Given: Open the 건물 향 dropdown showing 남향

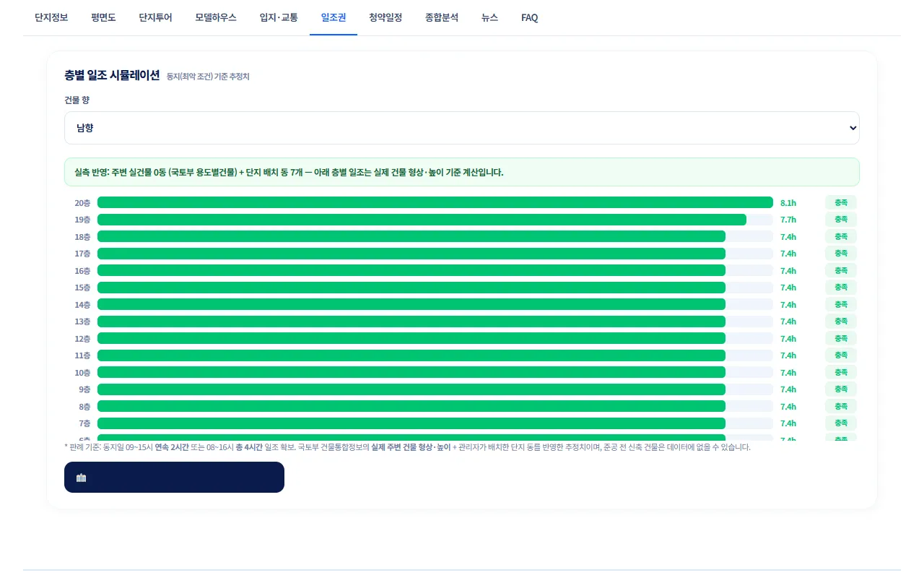Looking at the screenshot, I should 462,128.
